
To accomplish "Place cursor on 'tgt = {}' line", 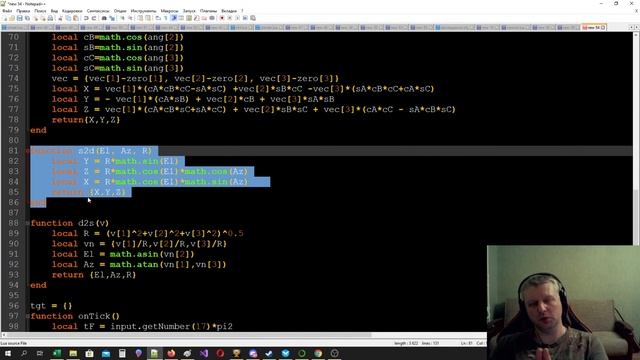I will pyautogui.click(x=51, y=306).
